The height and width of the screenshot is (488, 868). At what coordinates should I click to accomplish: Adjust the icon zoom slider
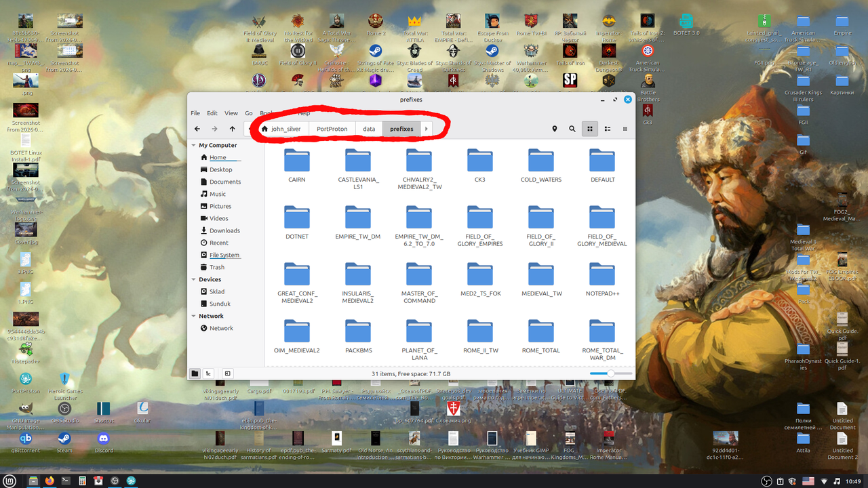610,373
